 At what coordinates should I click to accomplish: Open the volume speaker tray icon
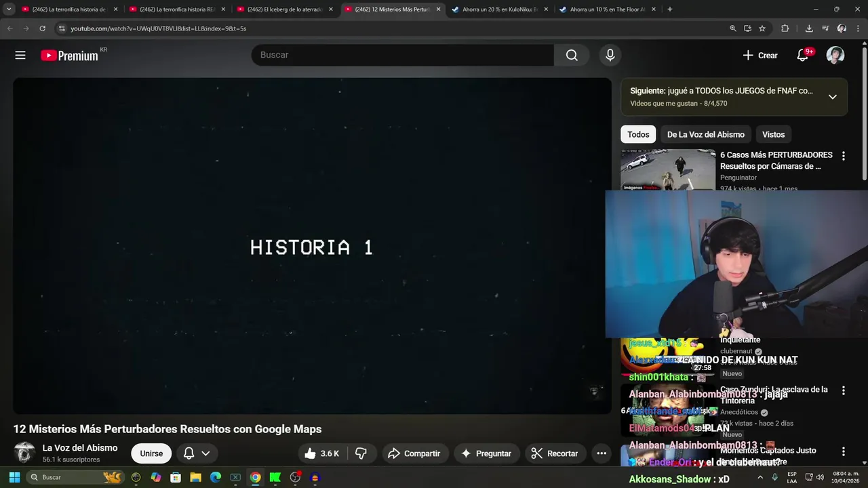click(821, 477)
